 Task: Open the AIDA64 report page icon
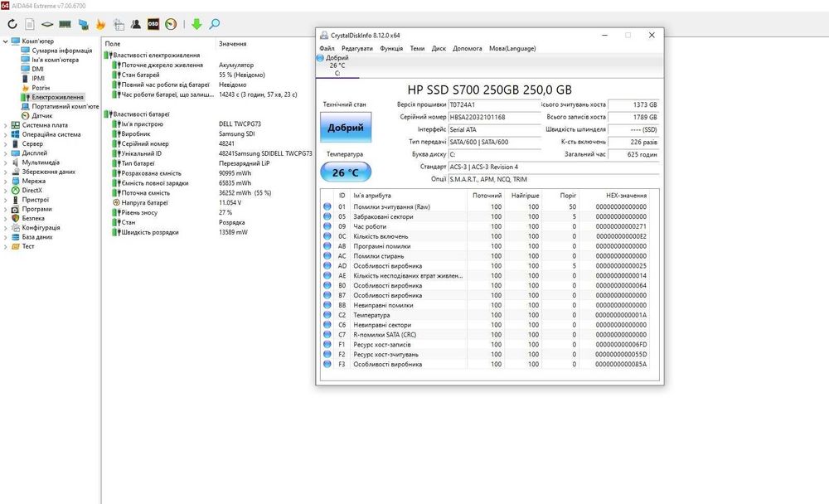(30, 24)
